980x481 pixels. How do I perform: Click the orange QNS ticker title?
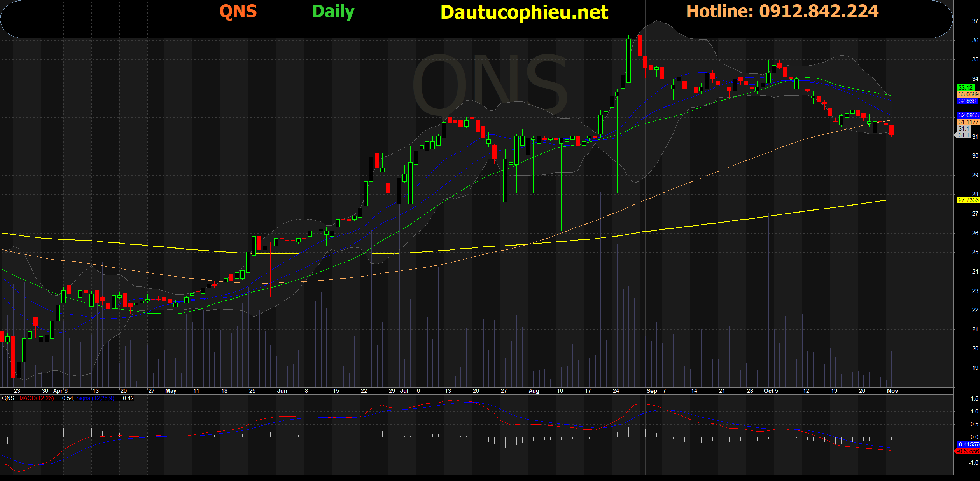[x=238, y=12]
